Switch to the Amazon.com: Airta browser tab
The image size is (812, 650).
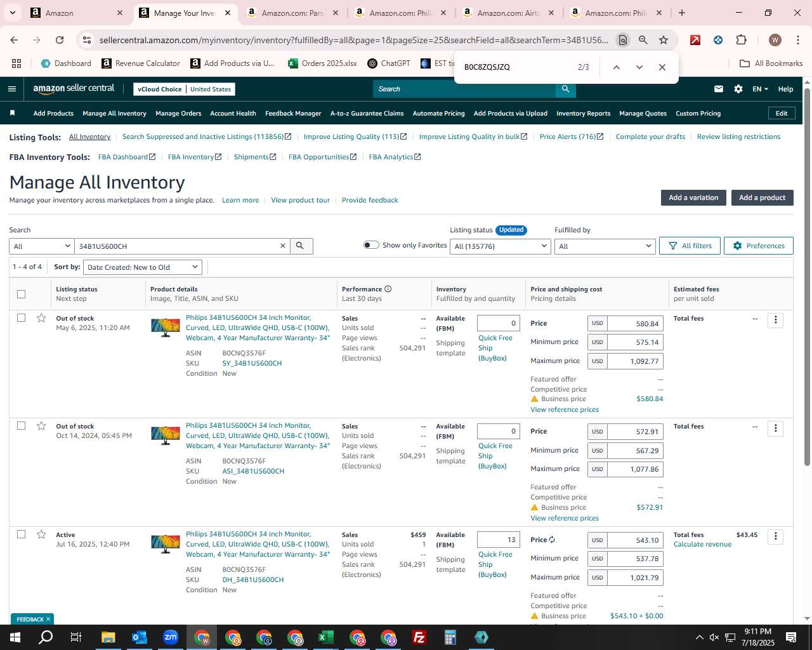tap(509, 13)
